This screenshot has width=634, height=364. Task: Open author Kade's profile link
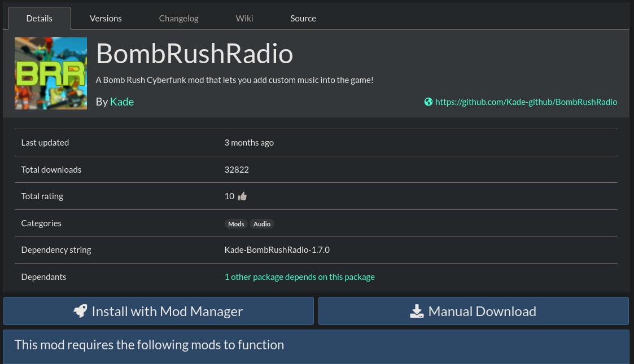[x=122, y=102]
